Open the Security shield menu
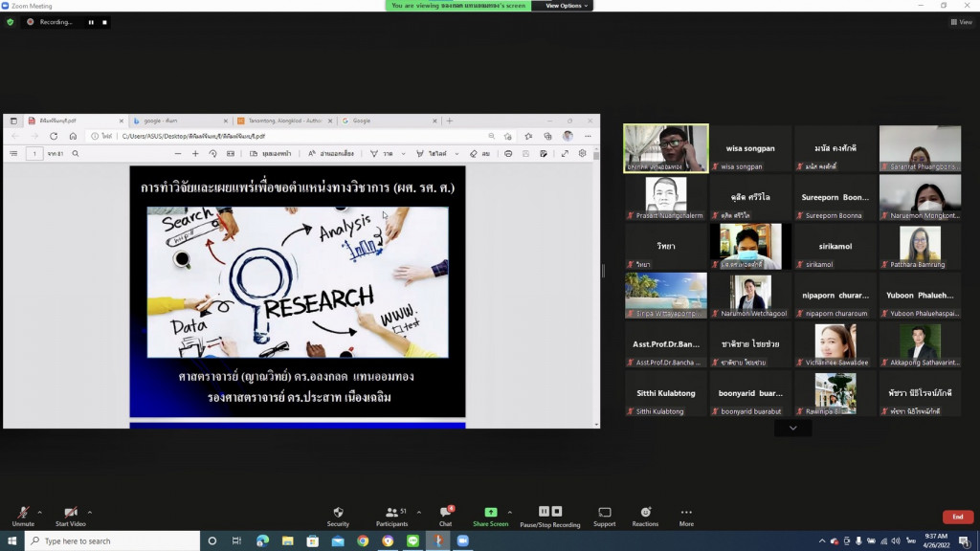Image resolution: width=980 pixels, height=551 pixels. [338, 514]
